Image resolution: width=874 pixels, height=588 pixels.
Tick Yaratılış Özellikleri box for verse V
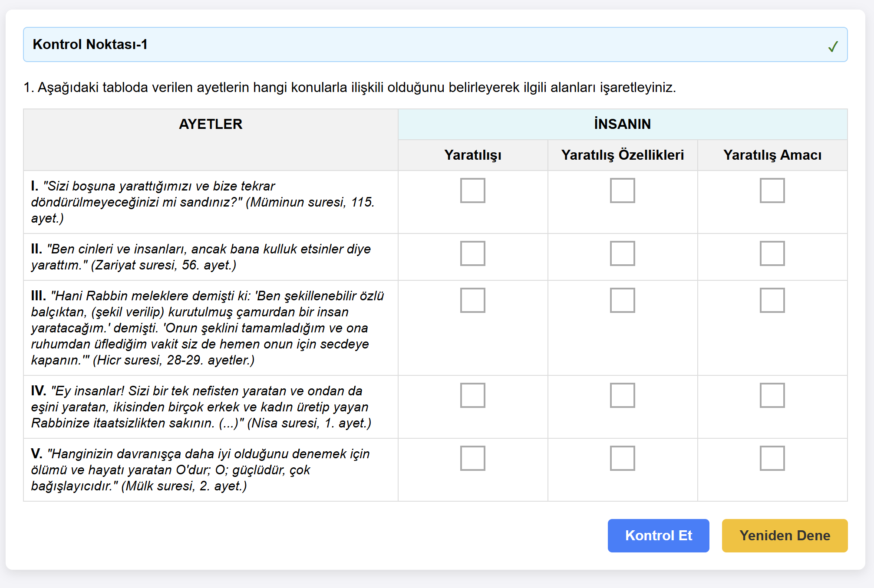coord(622,458)
